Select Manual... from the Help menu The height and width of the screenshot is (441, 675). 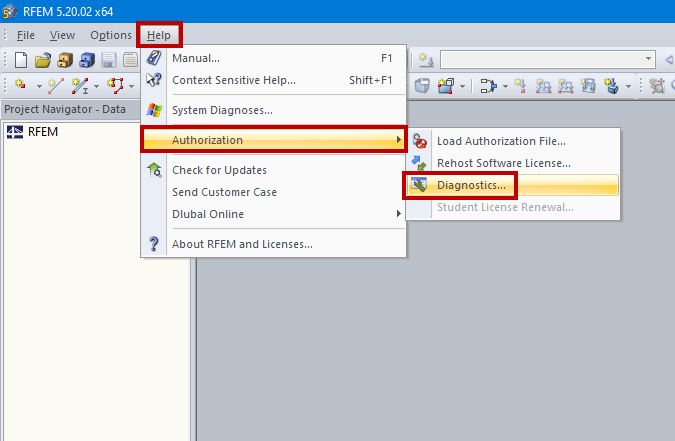274,58
